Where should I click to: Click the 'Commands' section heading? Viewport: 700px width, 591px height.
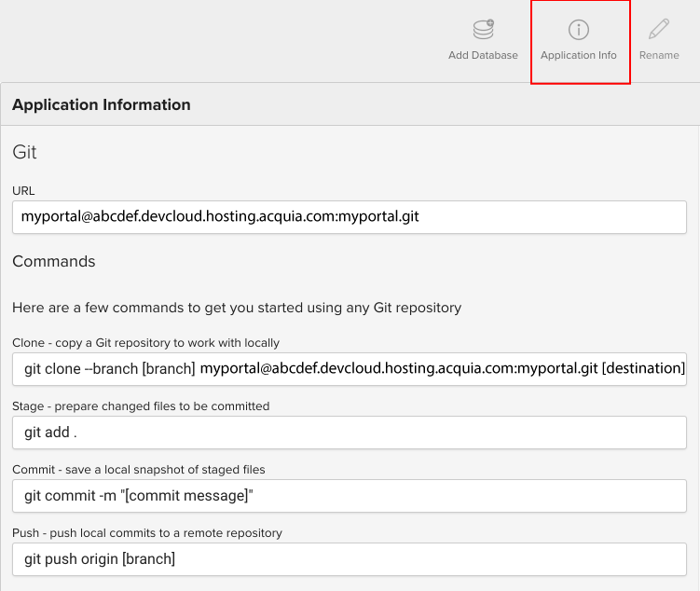53,261
